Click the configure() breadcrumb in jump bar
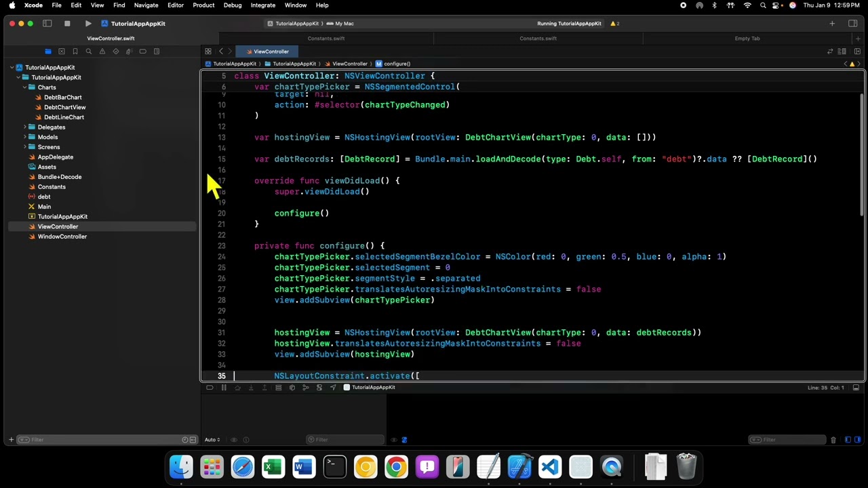The width and height of the screenshot is (868, 488). point(393,64)
